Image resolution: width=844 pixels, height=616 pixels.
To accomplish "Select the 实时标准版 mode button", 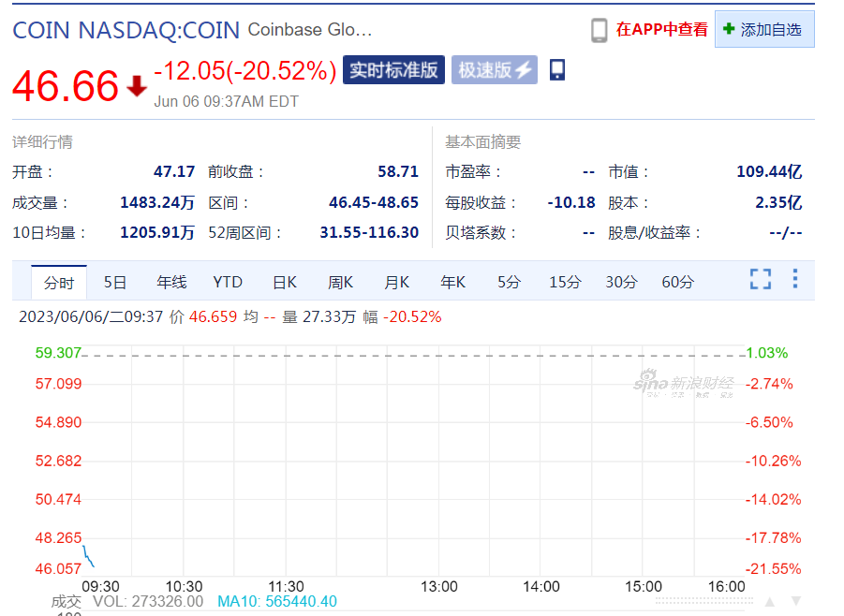I will (x=393, y=70).
